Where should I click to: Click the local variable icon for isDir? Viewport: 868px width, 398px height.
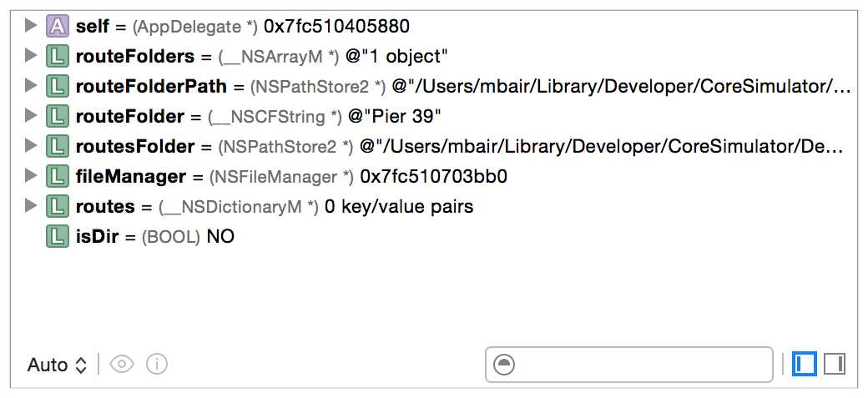click(57, 236)
